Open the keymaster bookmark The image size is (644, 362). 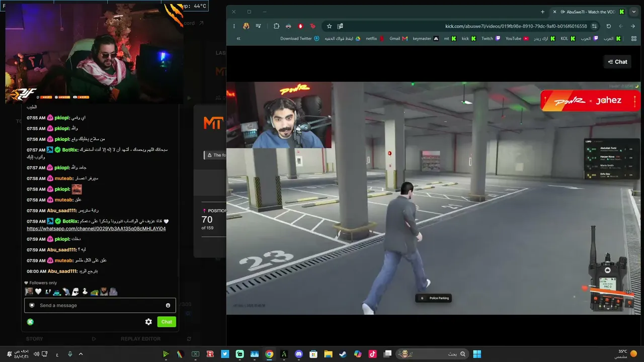426,39
